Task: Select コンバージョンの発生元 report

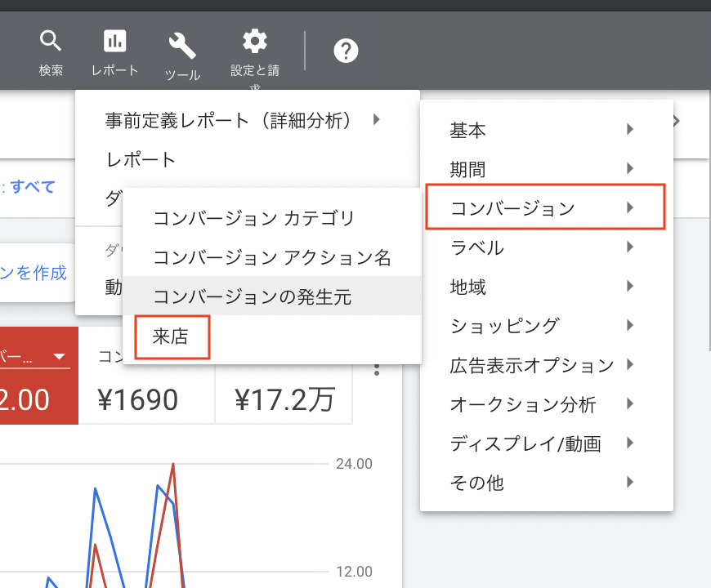Action: [253, 297]
